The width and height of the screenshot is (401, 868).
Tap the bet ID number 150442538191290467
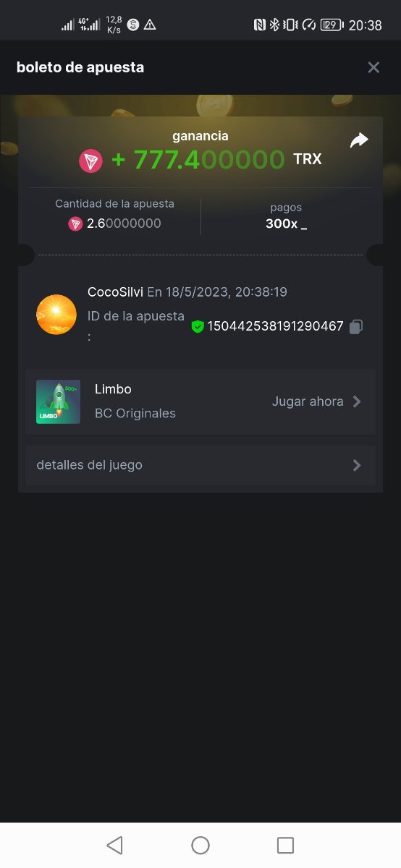click(276, 326)
